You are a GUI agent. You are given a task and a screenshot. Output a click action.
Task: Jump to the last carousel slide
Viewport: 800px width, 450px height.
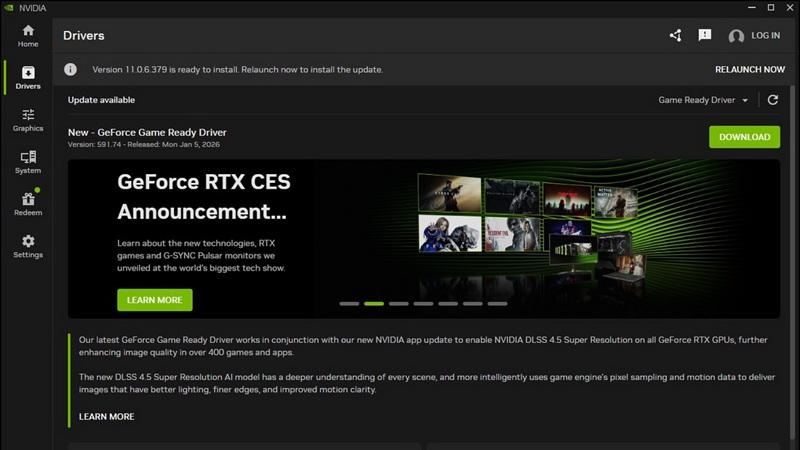pyautogui.click(x=497, y=304)
